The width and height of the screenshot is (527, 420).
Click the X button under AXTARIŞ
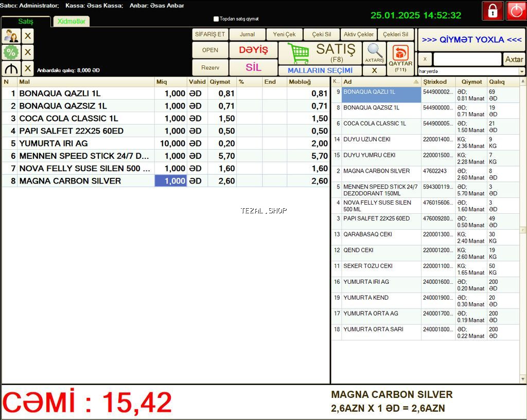(375, 70)
